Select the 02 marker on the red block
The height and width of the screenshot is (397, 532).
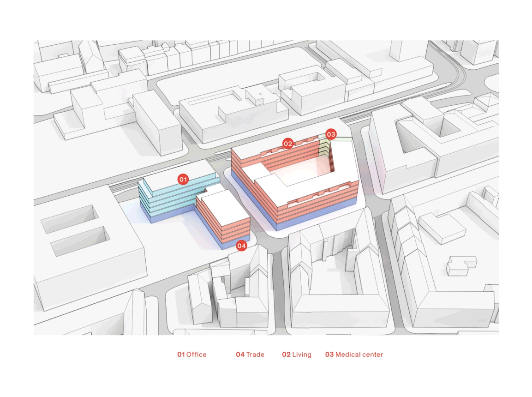coord(288,144)
